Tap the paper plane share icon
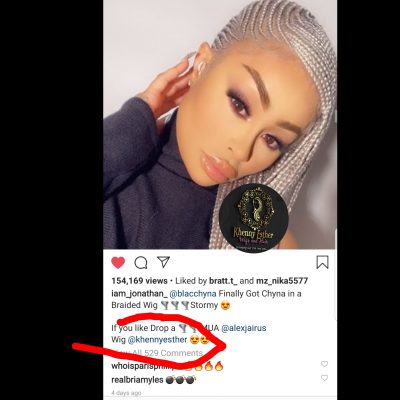The height and width of the screenshot is (400, 400). [163, 262]
